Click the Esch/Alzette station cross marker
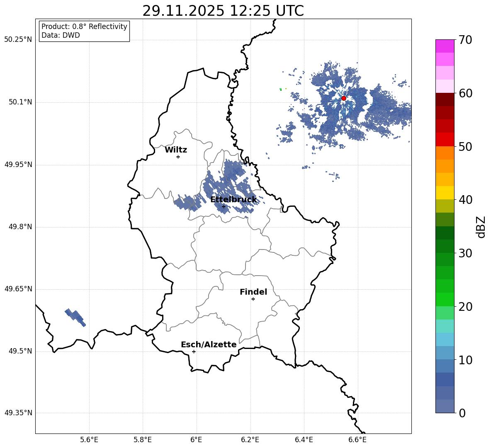Viewport: 491px width, 448px height. pos(194,351)
